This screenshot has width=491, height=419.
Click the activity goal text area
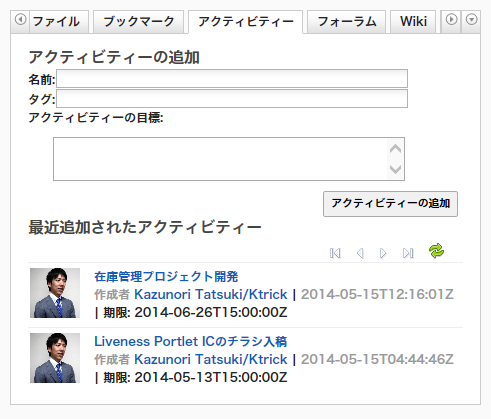tap(220, 159)
